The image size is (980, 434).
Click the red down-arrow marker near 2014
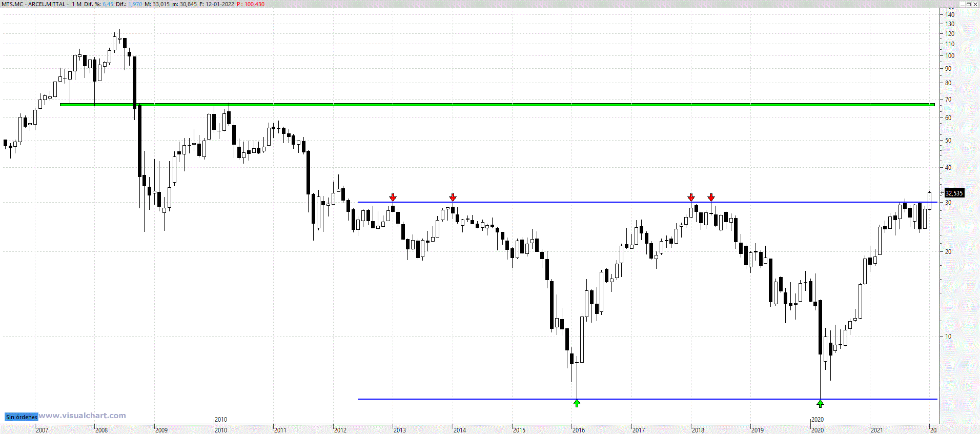point(453,198)
